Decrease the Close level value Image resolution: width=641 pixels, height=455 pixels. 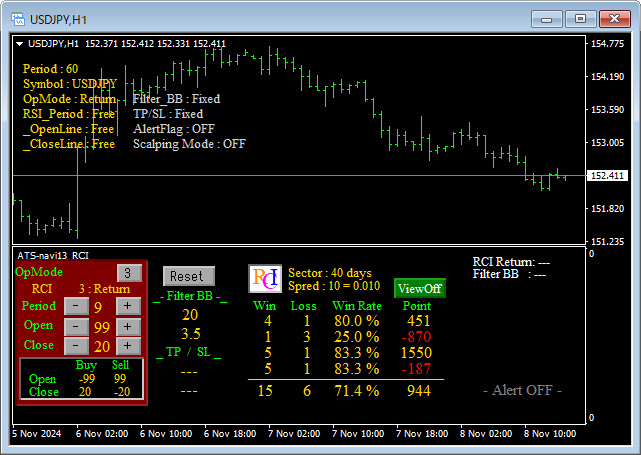pyautogui.click(x=76, y=346)
